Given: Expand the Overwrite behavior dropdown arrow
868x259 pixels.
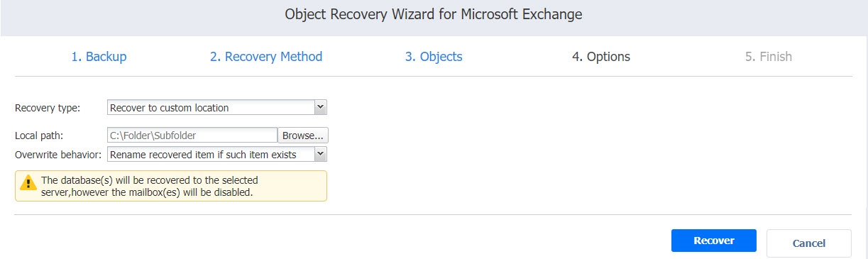Looking at the screenshot, I should pos(320,154).
